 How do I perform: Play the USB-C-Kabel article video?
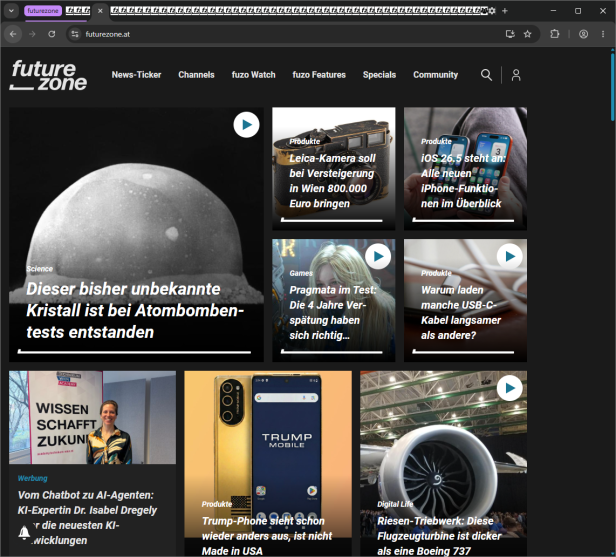[510, 257]
